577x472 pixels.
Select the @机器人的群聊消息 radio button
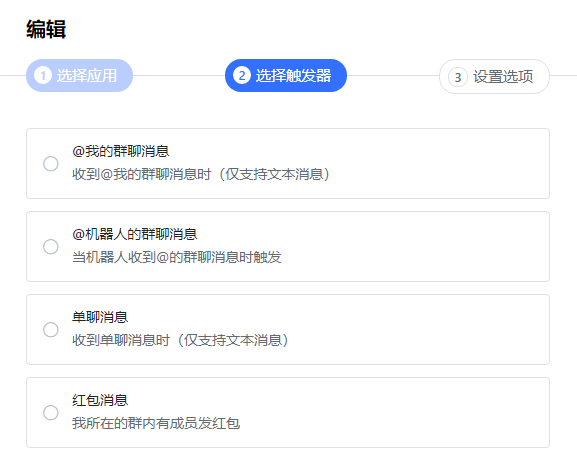pyautogui.click(x=51, y=246)
